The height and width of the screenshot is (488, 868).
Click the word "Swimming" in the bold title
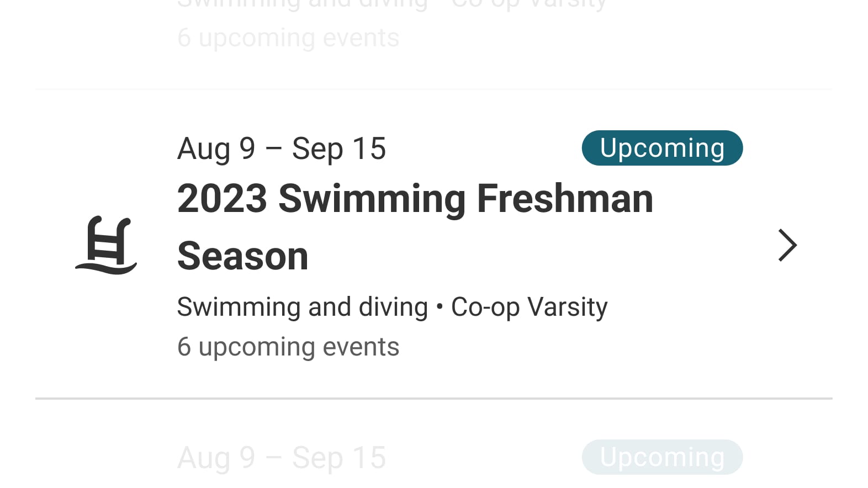tap(372, 199)
